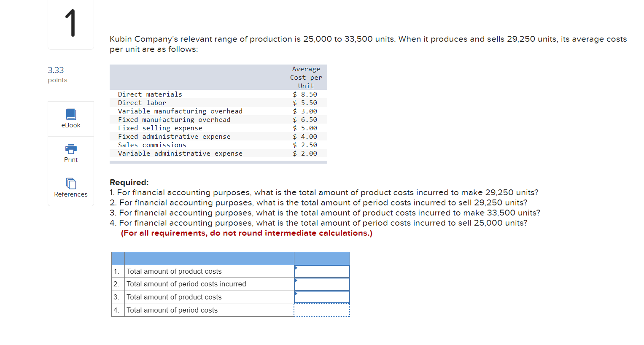This screenshot has height=345, width=644.
Task: Click answer field for row 1 product costs
Action: coord(322,271)
